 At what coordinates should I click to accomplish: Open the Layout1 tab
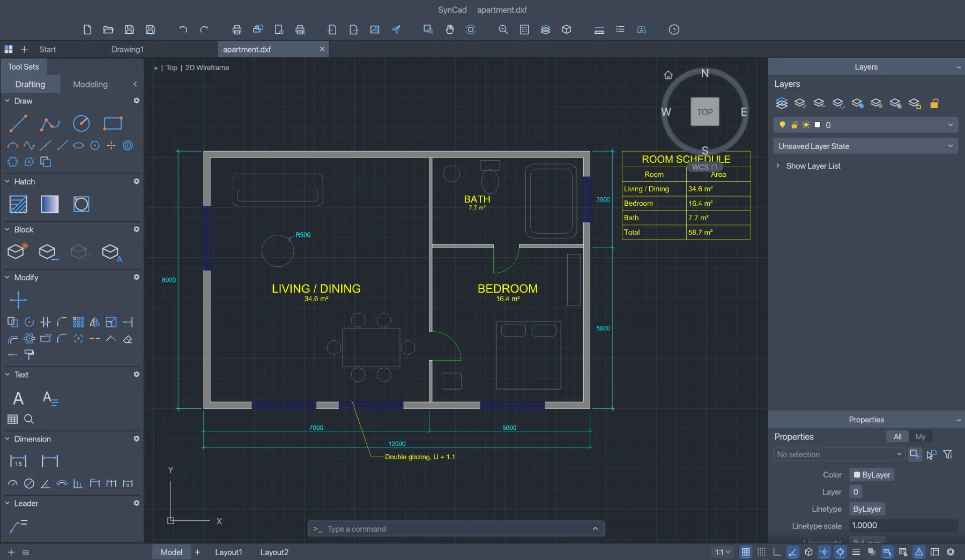(x=228, y=552)
